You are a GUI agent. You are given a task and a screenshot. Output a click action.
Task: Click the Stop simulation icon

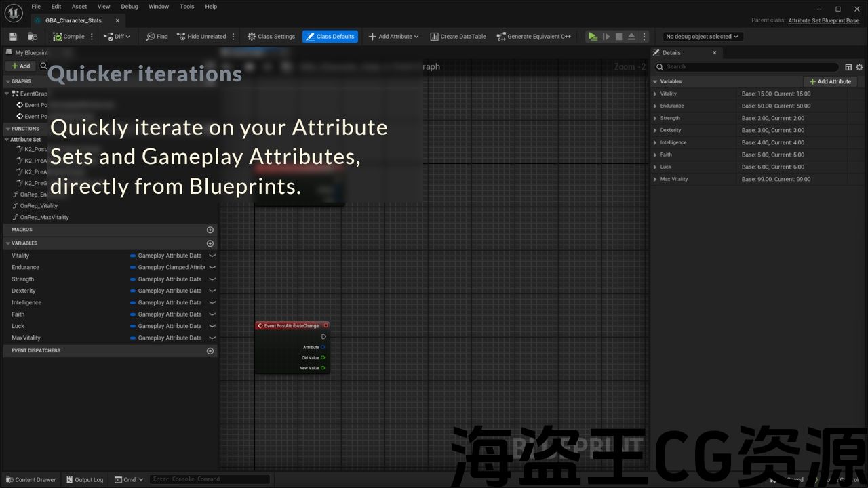pos(618,37)
